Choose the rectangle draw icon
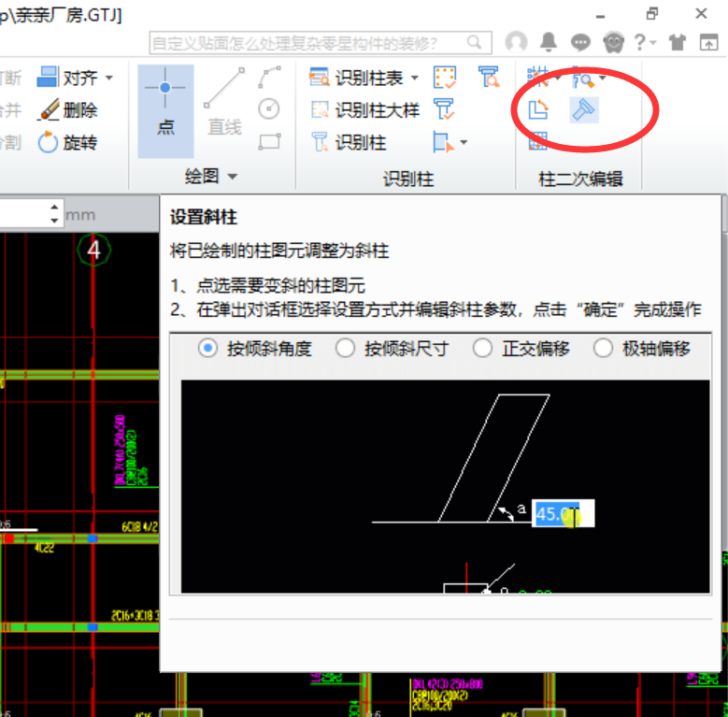Image resolution: width=728 pixels, height=717 pixels. pos(269,142)
